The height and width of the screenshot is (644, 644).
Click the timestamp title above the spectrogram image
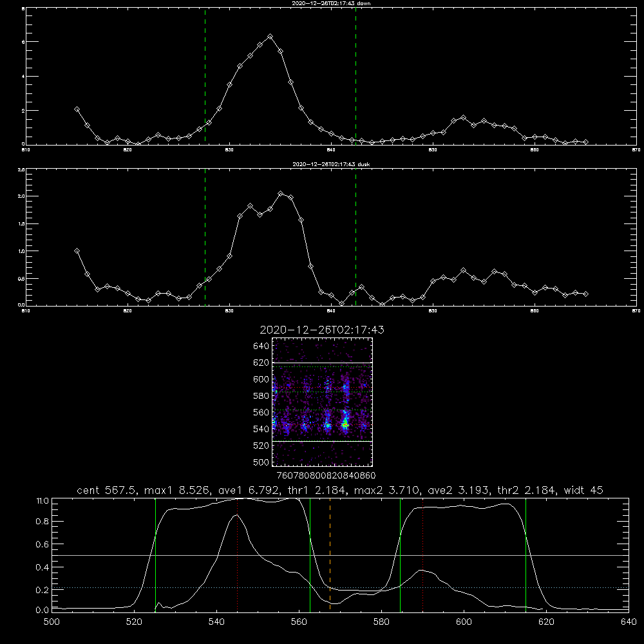click(322, 330)
